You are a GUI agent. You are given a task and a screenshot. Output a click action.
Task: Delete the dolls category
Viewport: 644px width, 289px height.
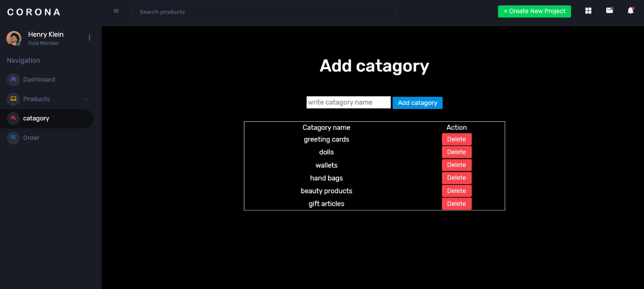click(x=456, y=152)
